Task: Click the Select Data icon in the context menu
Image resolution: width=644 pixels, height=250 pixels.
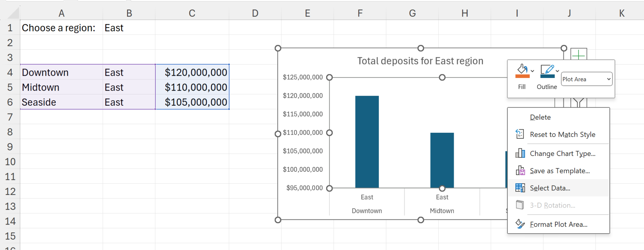Action: 520,188
